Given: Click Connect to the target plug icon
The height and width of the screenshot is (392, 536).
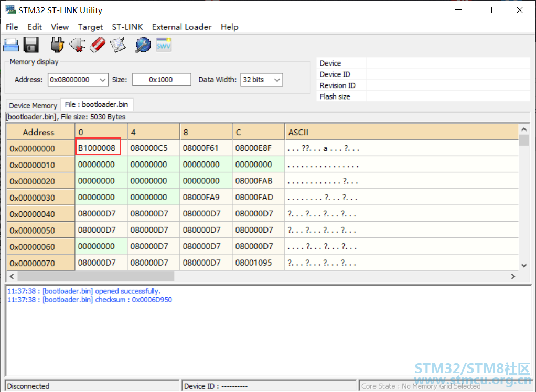Looking at the screenshot, I should click(x=57, y=45).
